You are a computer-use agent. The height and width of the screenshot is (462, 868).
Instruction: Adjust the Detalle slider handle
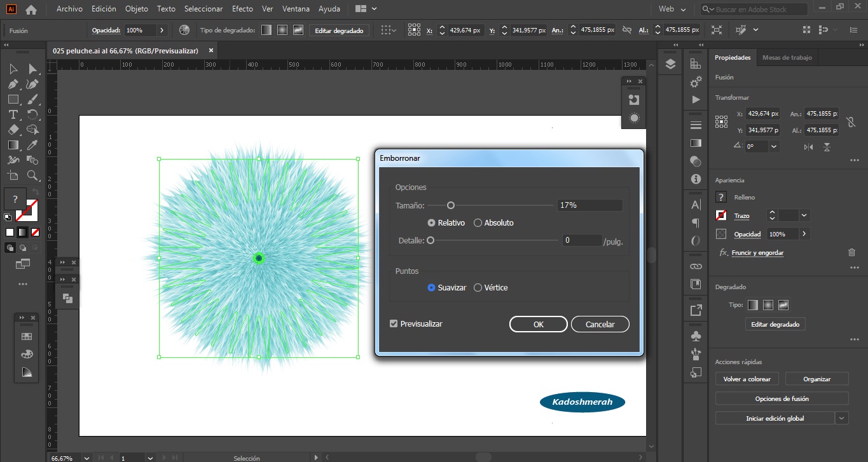click(431, 240)
